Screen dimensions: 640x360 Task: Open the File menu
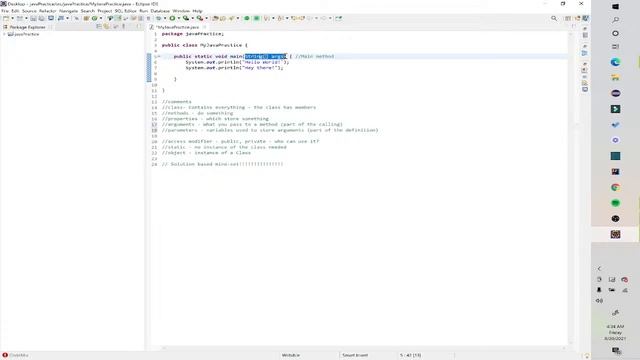[5, 11]
